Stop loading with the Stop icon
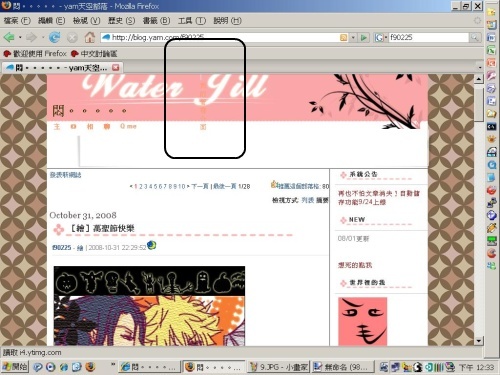The height and width of the screenshot is (375, 500). click(x=72, y=38)
